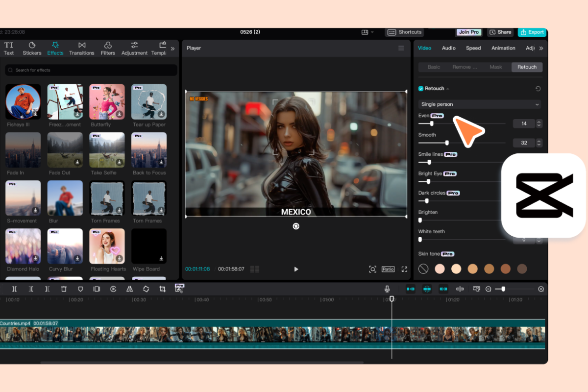Toggle the timeline linkage button

tap(443, 289)
